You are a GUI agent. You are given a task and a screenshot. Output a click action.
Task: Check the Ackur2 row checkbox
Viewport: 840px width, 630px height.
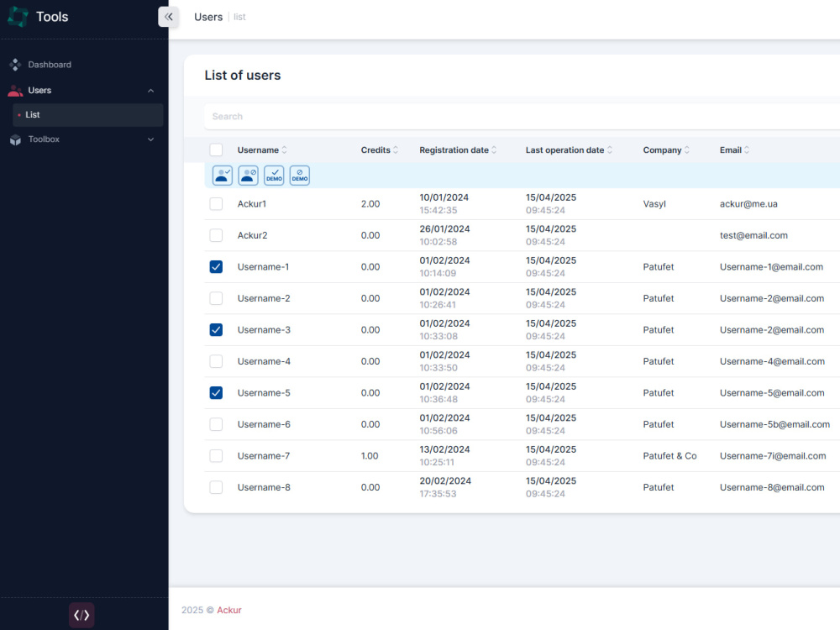pos(216,235)
